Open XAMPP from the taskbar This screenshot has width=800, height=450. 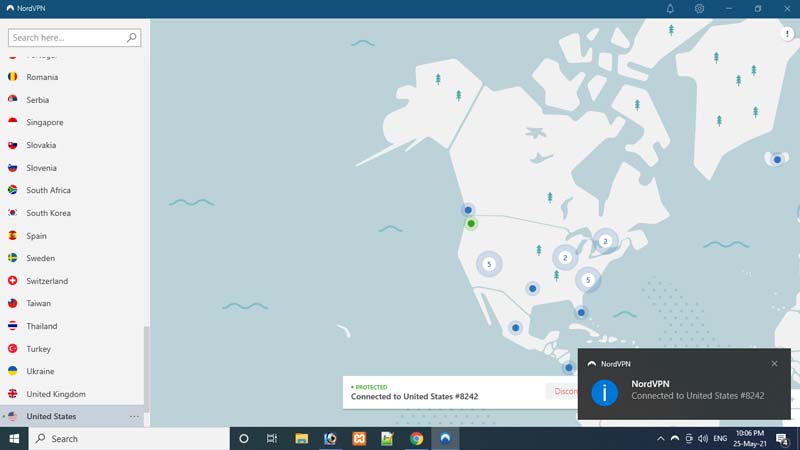pos(359,439)
